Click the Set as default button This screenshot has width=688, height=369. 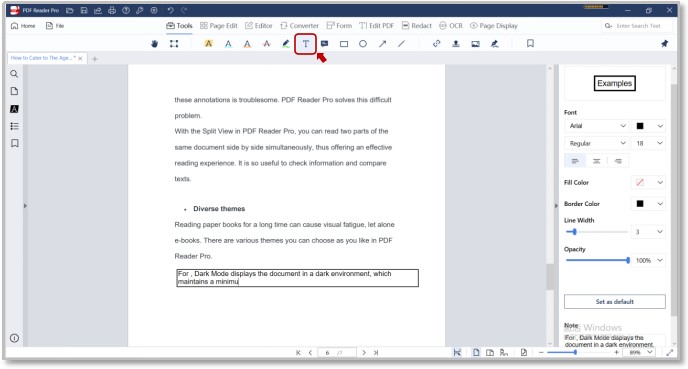coord(614,301)
